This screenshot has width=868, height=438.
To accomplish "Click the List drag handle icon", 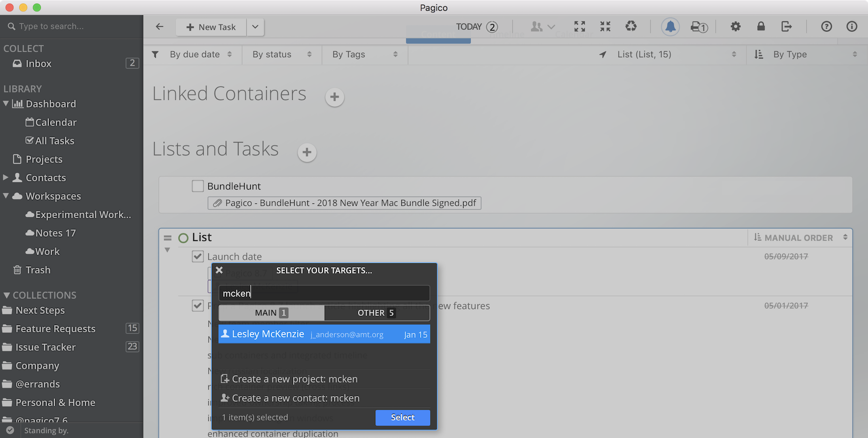I will coord(167,238).
